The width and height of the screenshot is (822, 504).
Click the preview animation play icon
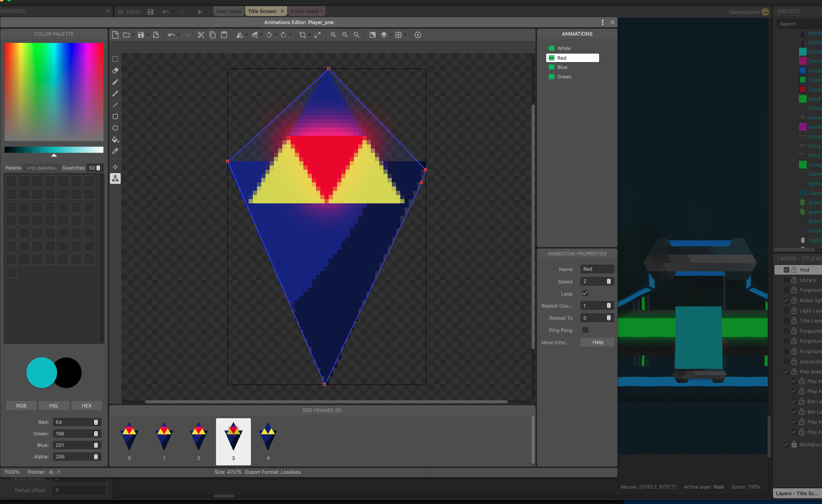(418, 35)
